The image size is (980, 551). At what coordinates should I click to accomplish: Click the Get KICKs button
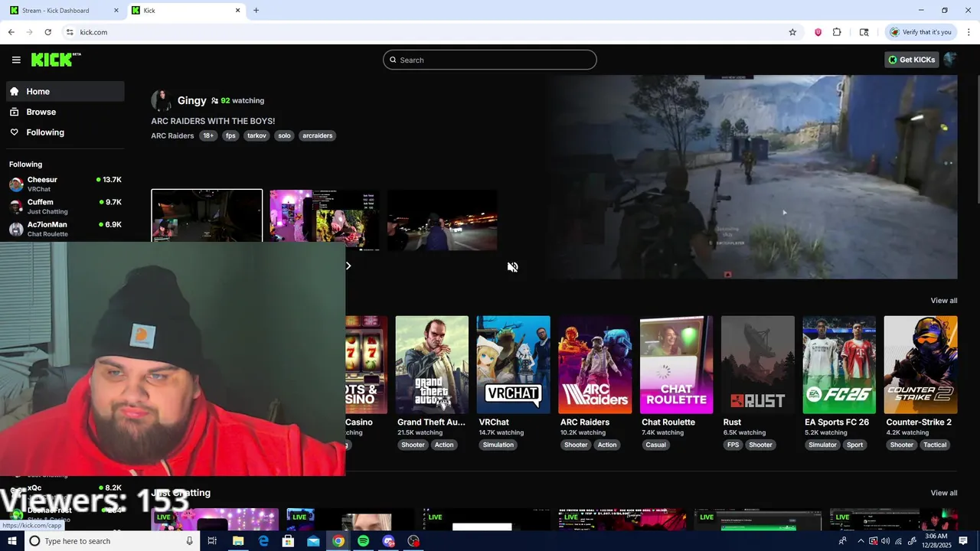click(x=911, y=60)
